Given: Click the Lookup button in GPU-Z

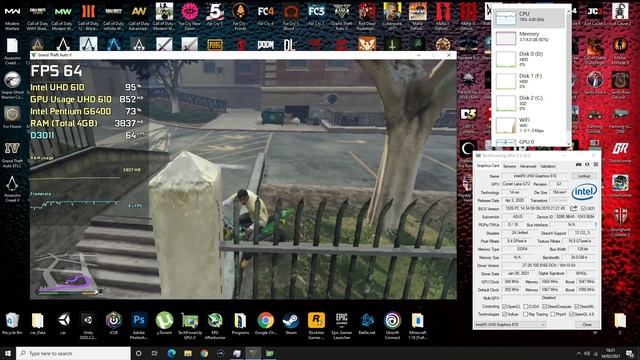Looking at the screenshot, I should coord(584,176).
